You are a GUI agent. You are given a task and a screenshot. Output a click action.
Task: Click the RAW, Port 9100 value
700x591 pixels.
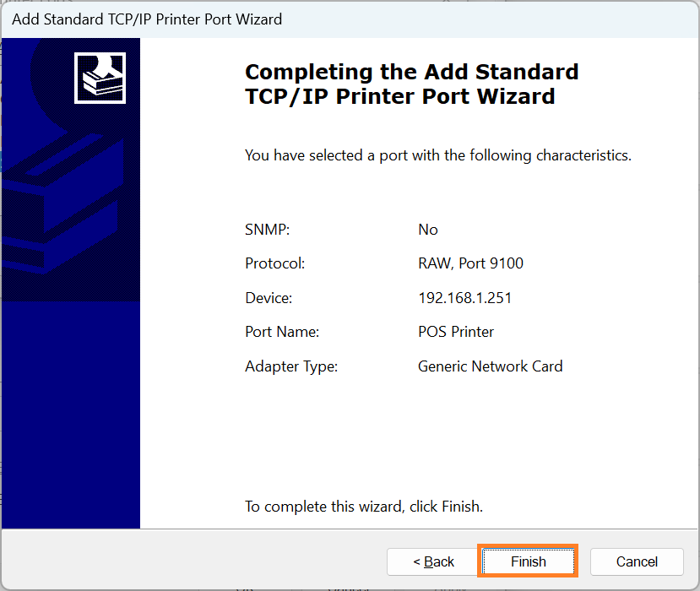pyautogui.click(x=470, y=263)
